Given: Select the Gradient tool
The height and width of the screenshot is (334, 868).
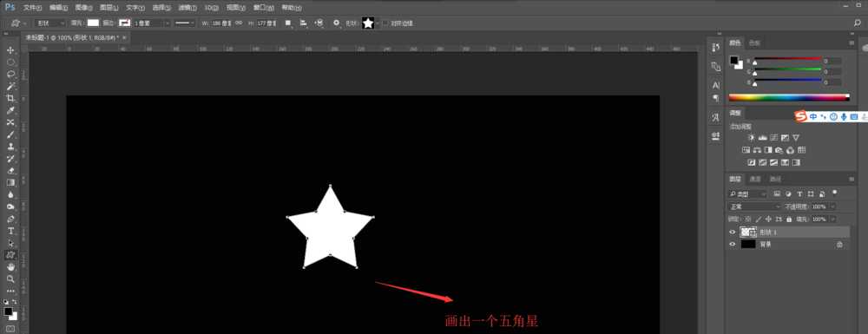Looking at the screenshot, I should pyautogui.click(x=10, y=182).
